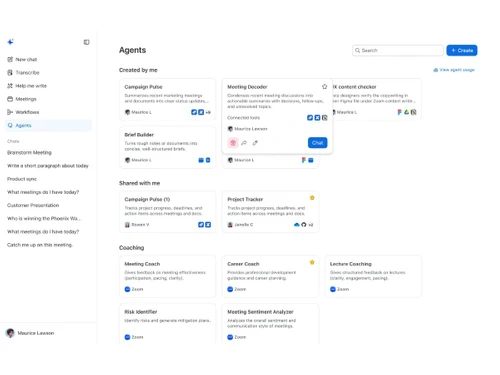Open the Brainstorm Meeting chat

tap(29, 153)
